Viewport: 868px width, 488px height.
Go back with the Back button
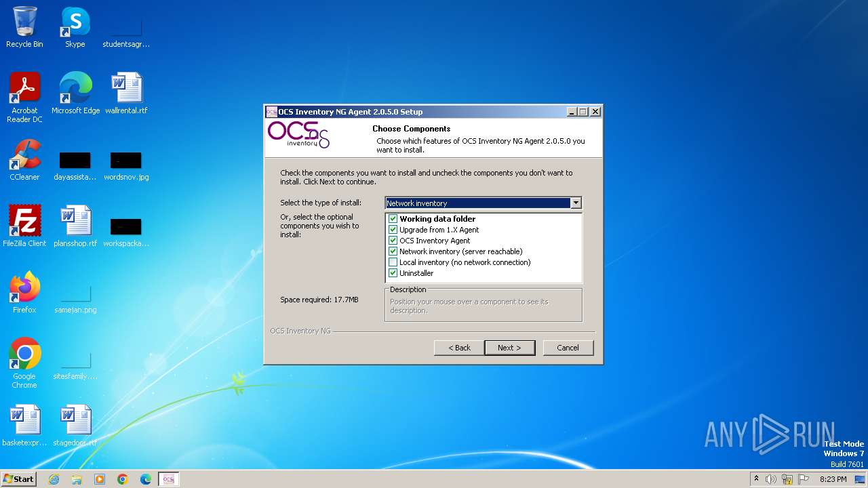click(x=459, y=348)
